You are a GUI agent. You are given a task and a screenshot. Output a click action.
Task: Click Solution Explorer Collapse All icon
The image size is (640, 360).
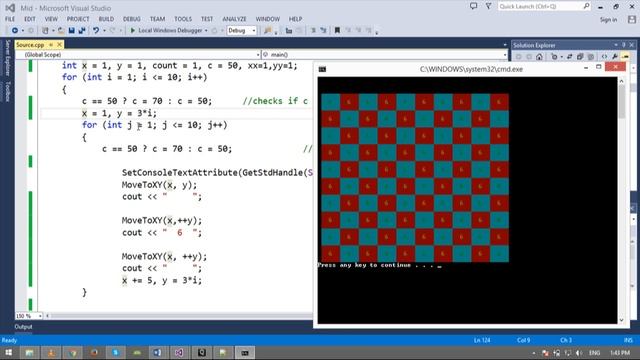580,57
